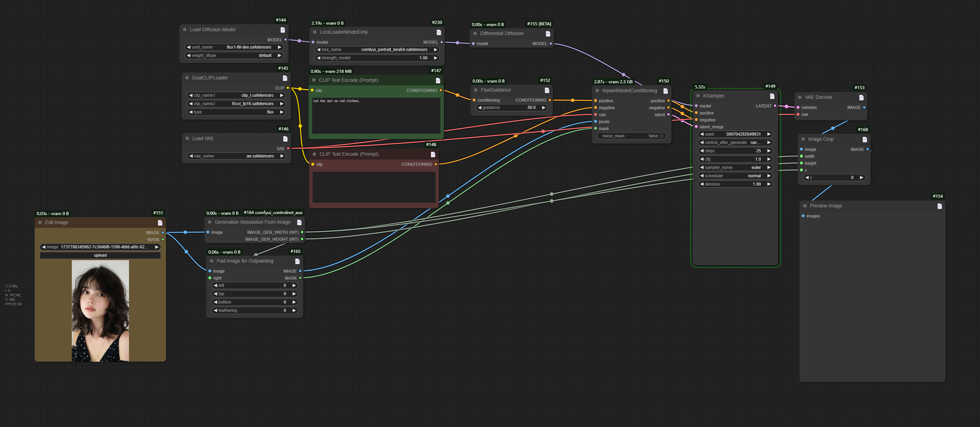The image size is (980, 427).
Task: Click the note icon on the green CLIP Text Encode node
Action: coord(438,80)
